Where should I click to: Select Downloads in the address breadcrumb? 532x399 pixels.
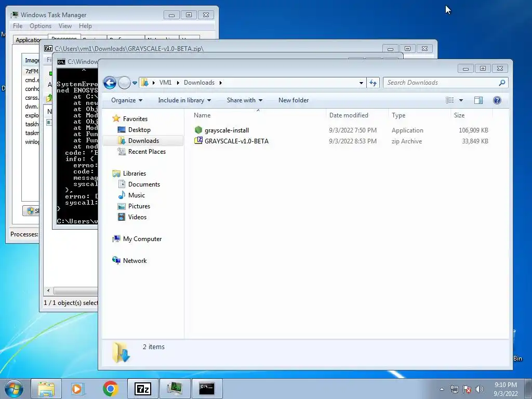(x=199, y=83)
